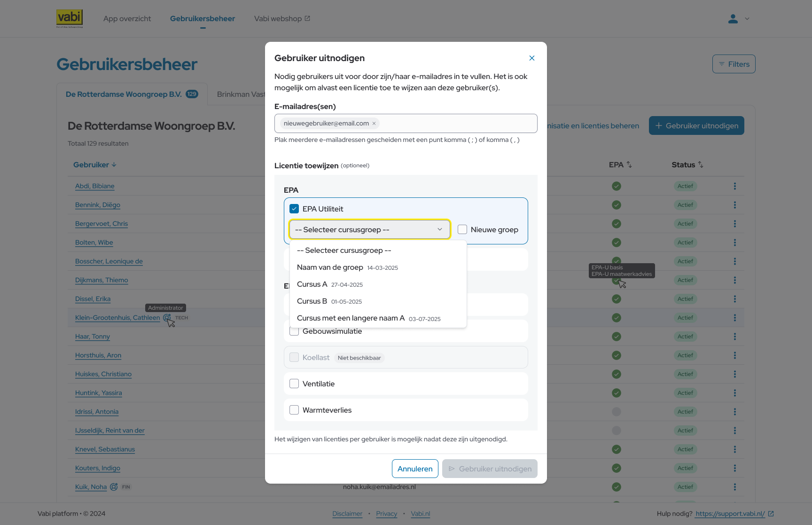This screenshot has height=525, width=812.
Task: Sort by Status column arrows
Action: pyautogui.click(x=701, y=165)
